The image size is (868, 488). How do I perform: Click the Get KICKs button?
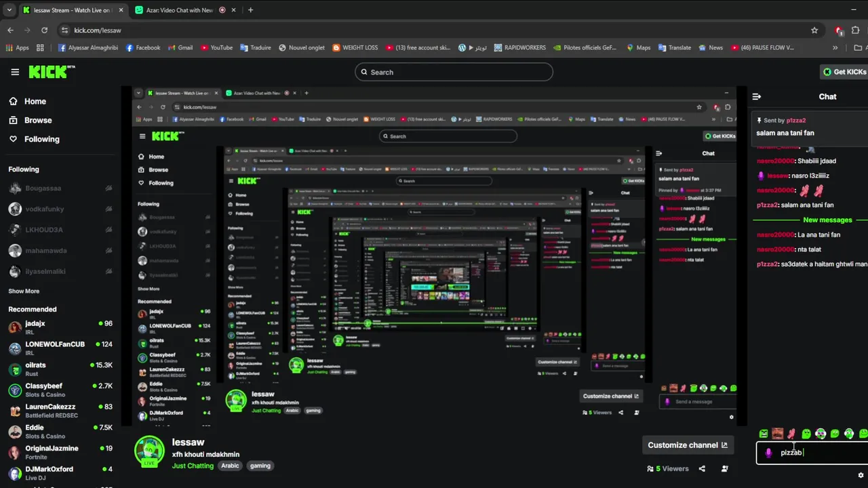click(x=844, y=72)
